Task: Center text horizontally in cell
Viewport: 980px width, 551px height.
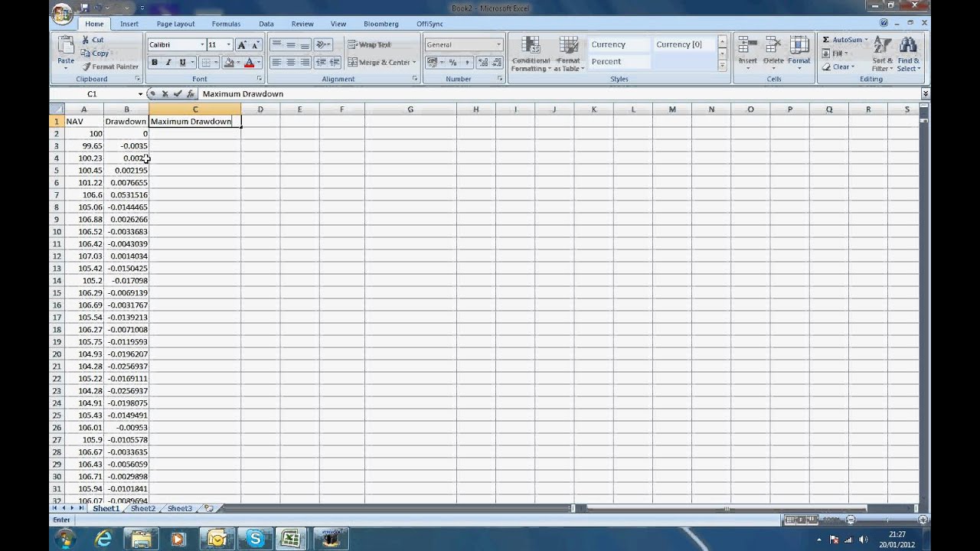Action: [x=291, y=62]
